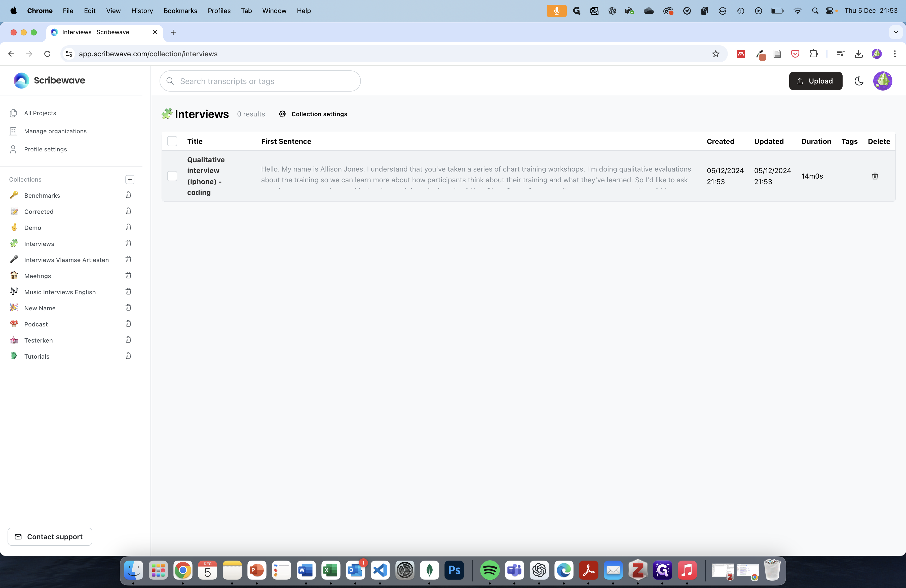Open the Qualitative interview (iphone) - coding transcript
The image size is (906, 588).
click(206, 176)
